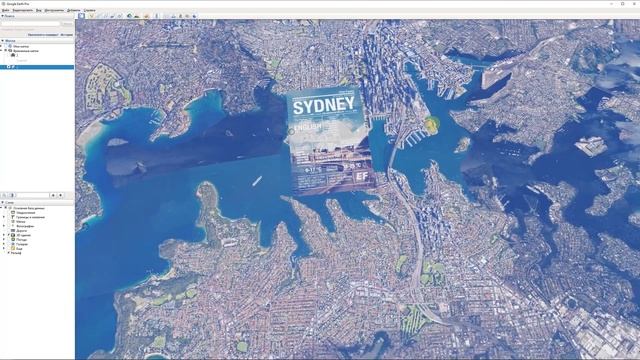This screenshot has height=360, width=640.
Task: Expand the 3D buildings layer arrow
Action: (4, 235)
